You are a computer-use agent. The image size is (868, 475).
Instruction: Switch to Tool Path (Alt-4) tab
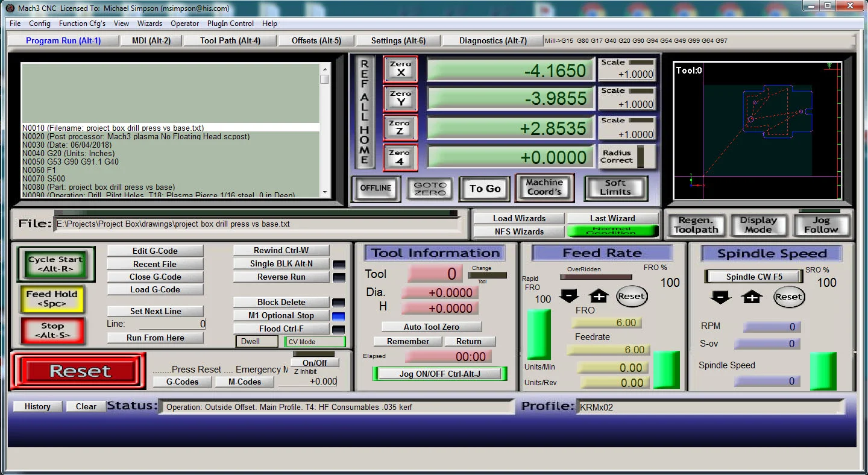[x=230, y=40]
